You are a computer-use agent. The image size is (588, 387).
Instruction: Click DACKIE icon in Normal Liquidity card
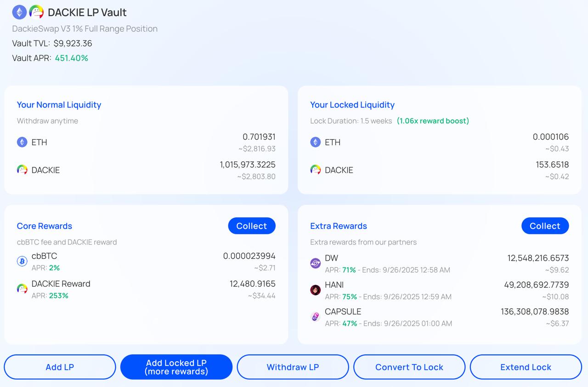tap(22, 170)
